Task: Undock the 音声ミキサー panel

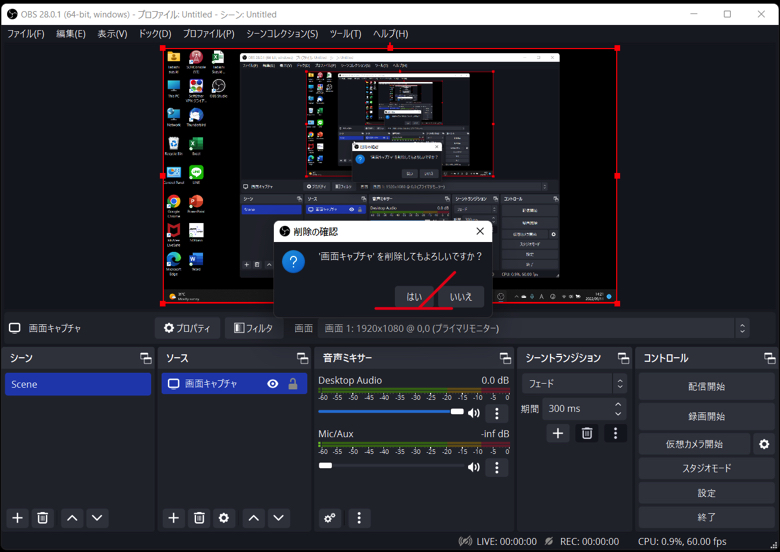Action: point(505,358)
